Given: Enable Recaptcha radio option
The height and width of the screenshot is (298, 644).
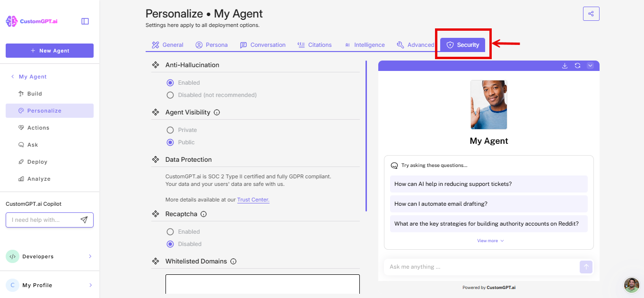Looking at the screenshot, I should [170, 232].
